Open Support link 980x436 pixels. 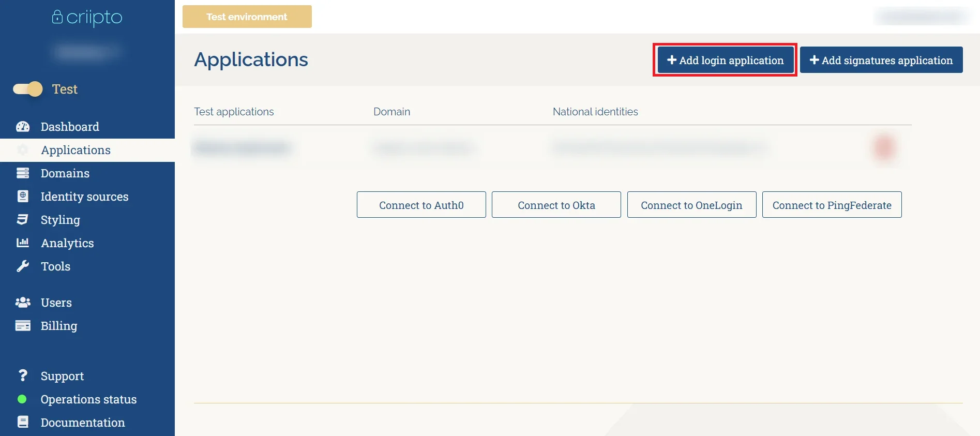coord(62,376)
